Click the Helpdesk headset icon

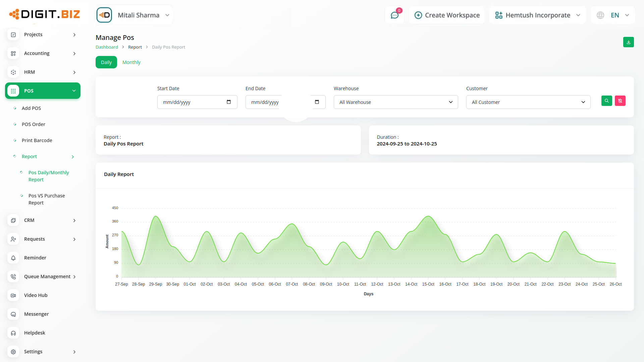13,333
